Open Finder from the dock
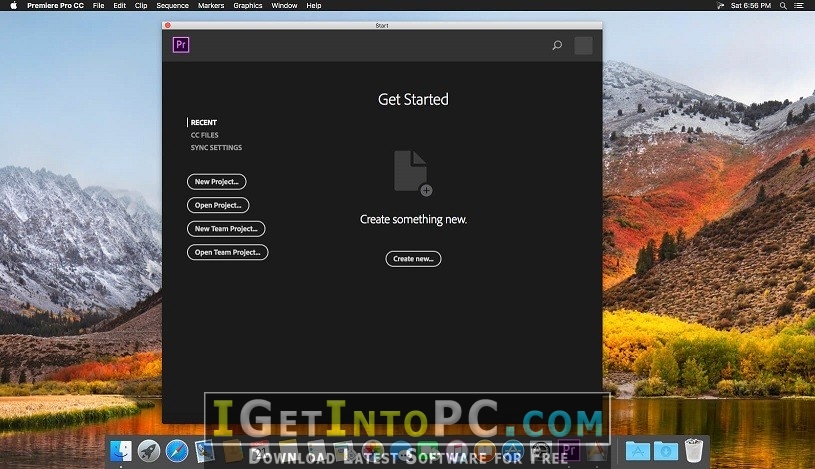 tap(121, 450)
